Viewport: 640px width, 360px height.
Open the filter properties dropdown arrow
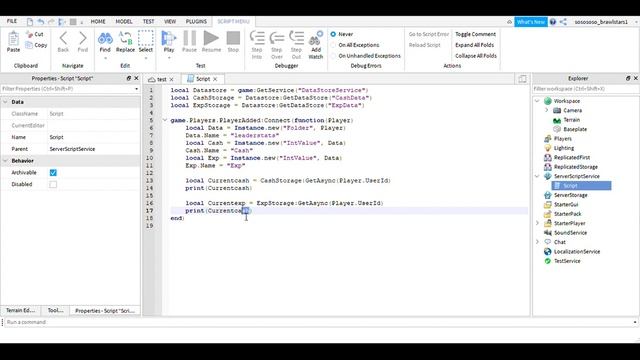point(136,89)
